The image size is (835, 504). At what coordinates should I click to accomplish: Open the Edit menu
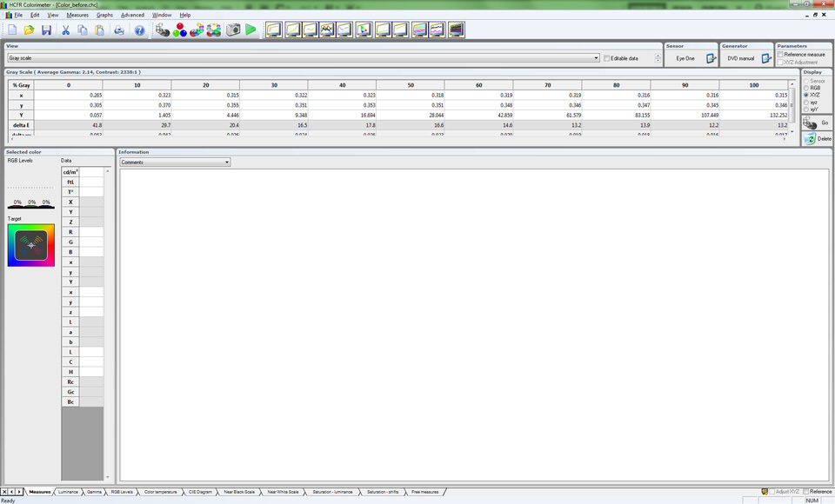[35, 15]
